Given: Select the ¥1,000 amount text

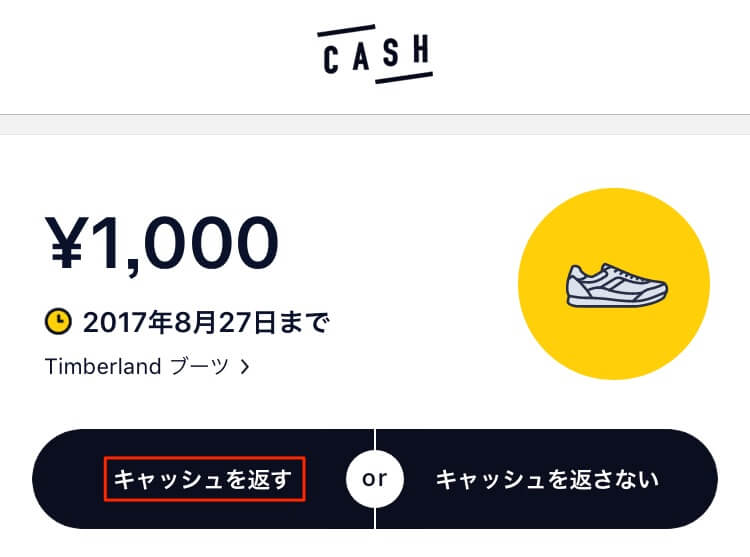Looking at the screenshot, I should [162, 244].
